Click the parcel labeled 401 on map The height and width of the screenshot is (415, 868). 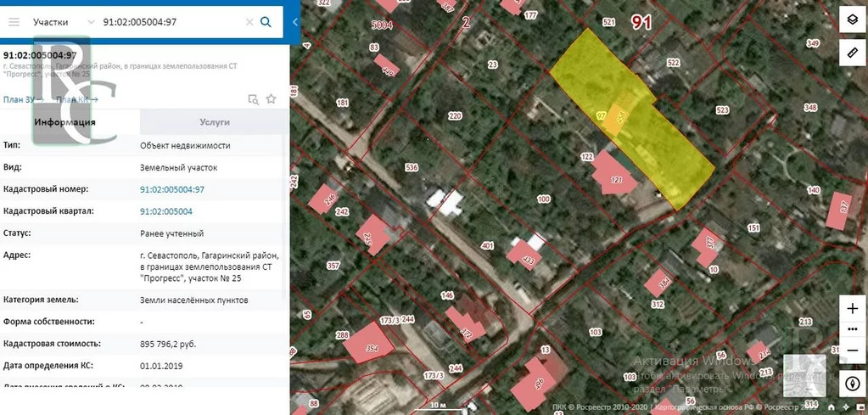point(487,245)
